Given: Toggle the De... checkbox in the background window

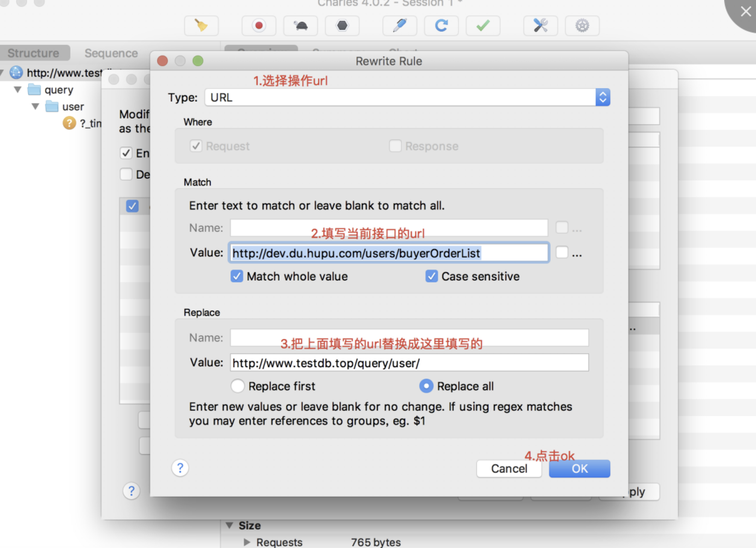Looking at the screenshot, I should click(x=126, y=174).
